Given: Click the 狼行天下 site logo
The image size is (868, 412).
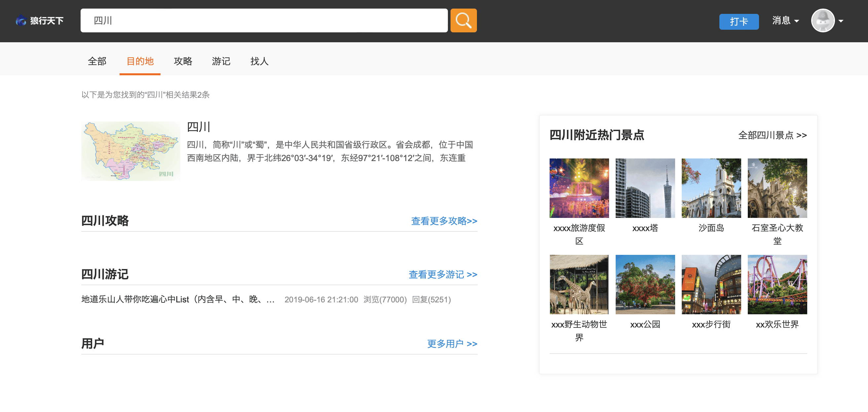Looking at the screenshot, I should click(x=40, y=20).
